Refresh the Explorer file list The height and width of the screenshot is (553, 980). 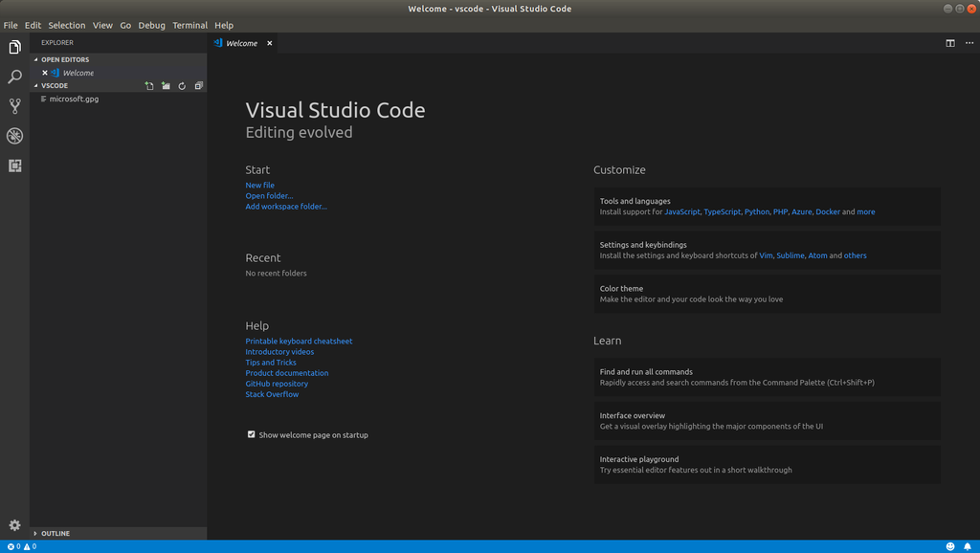pyautogui.click(x=182, y=85)
